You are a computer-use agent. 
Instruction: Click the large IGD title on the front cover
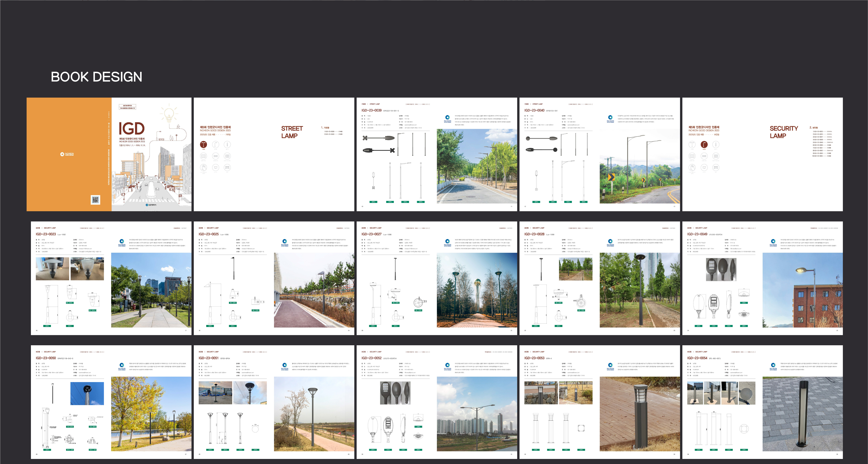click(x=131, y=128)
